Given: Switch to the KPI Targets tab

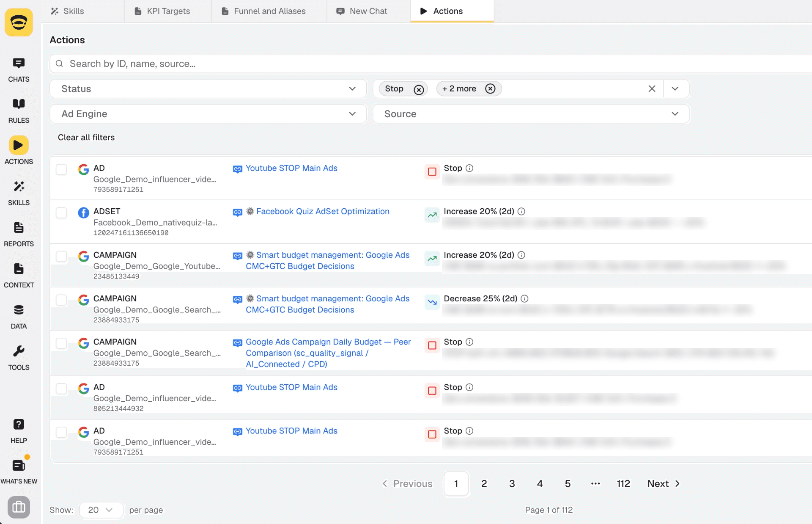Looking at the screenshot, I should coord(162,11).
